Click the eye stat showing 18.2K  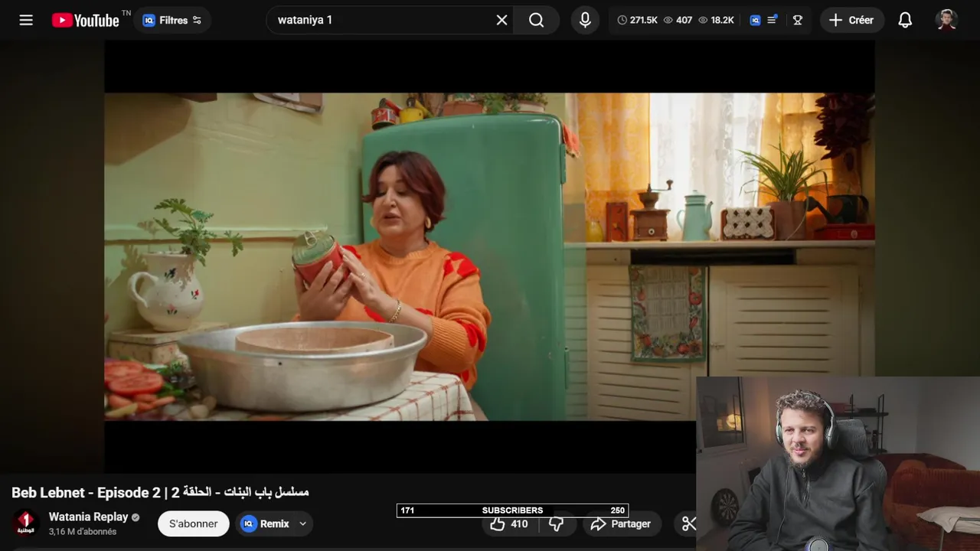pos(716,20)
